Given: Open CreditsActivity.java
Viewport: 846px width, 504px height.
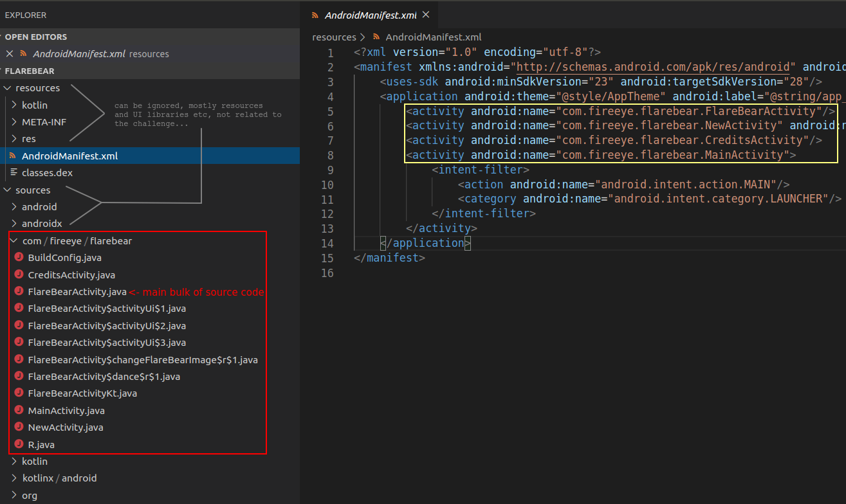Looking at the screenshot, I should 71,274.
